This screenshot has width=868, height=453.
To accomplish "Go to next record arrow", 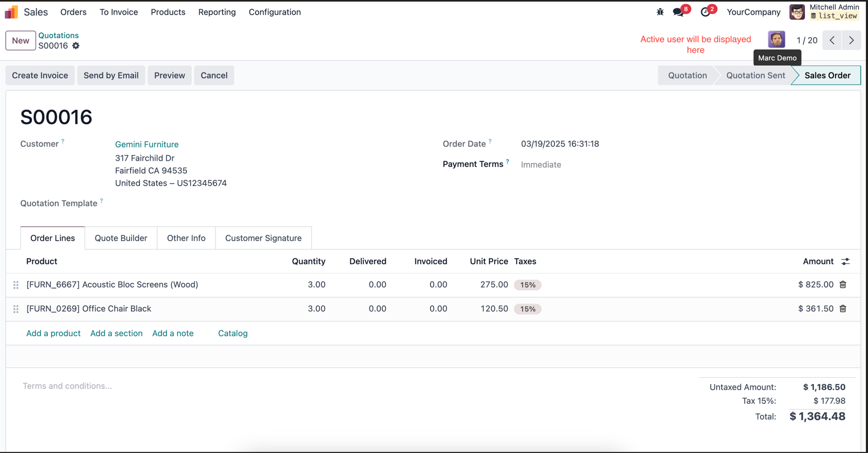I will [851, 40].
